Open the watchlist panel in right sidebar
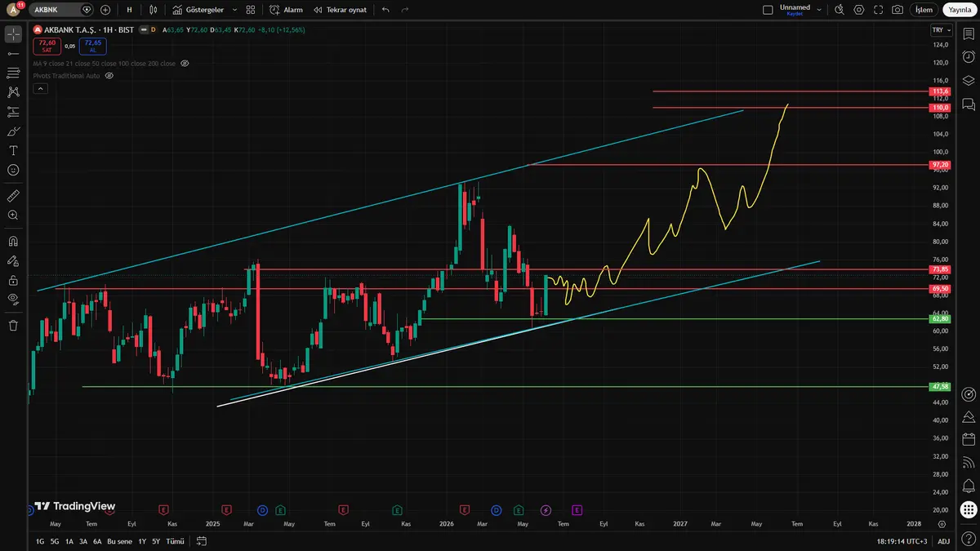 [968, 34]
